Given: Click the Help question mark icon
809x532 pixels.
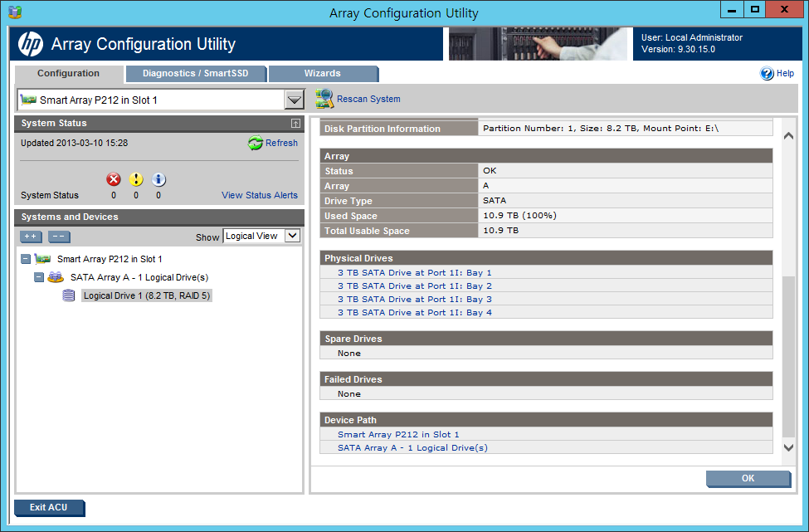Looking at the screenshot, I should point(767,73).
